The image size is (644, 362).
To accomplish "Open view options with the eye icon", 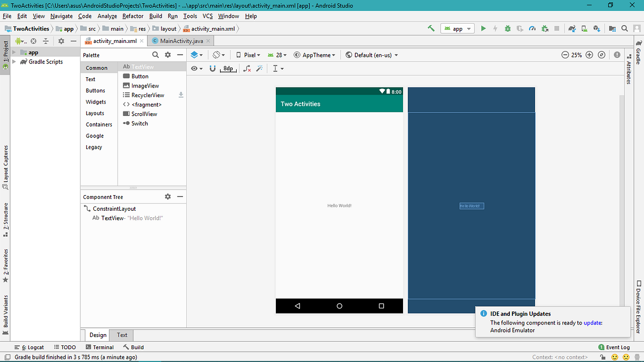I will [194, 68].
